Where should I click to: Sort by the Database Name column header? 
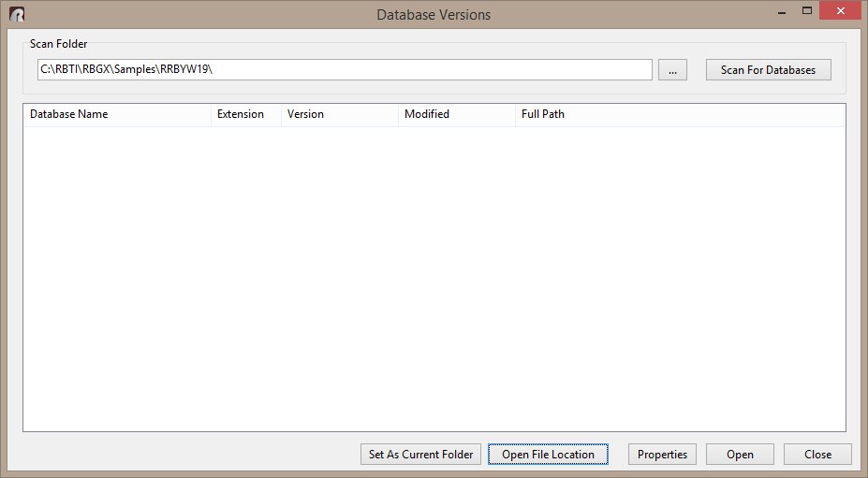(117, 114)
